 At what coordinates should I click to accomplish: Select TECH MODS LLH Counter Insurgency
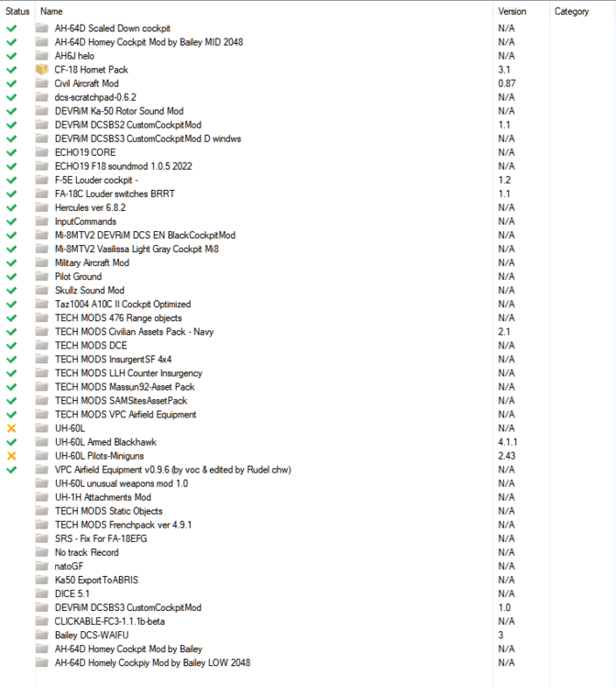tap(128, 373)
